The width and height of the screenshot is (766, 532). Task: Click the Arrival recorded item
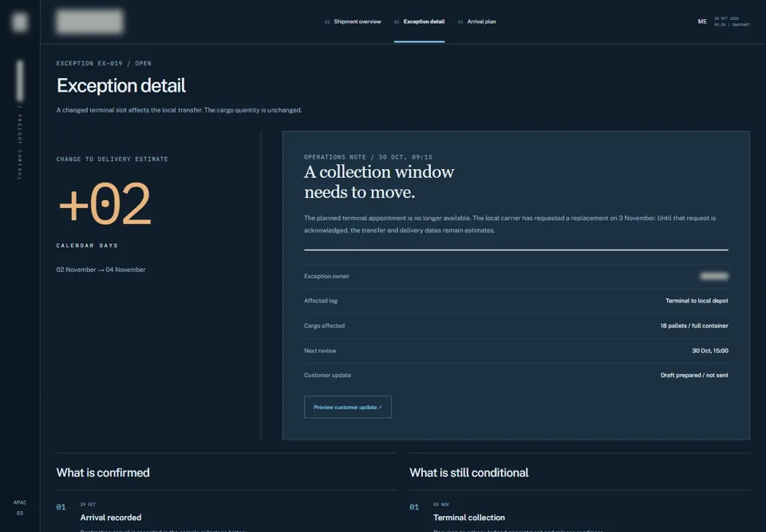point(111,518)
